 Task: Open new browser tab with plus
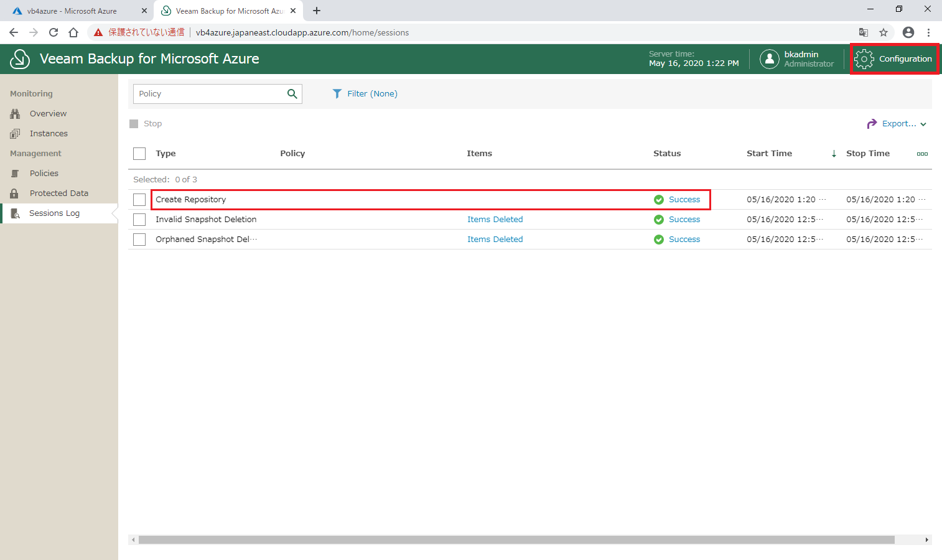[317, 11]
